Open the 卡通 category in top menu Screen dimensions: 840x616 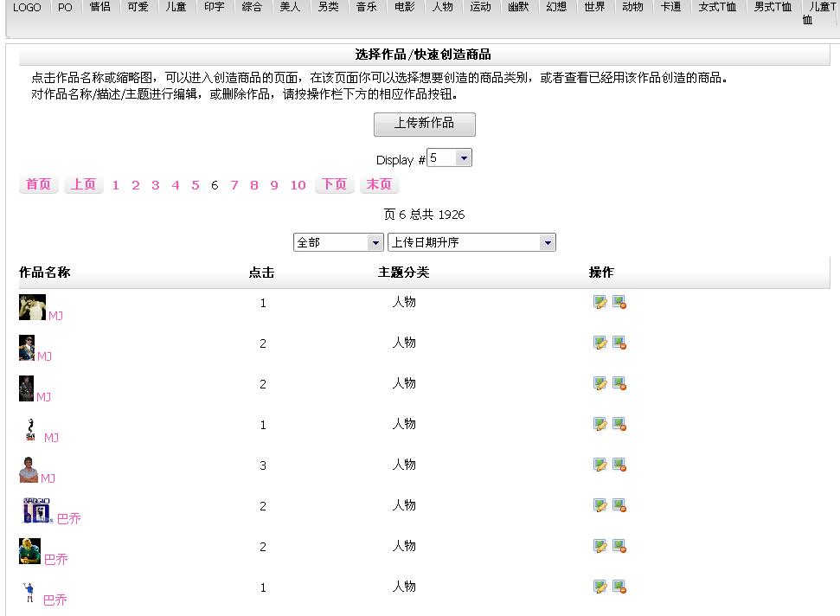(x=670, y=8)
